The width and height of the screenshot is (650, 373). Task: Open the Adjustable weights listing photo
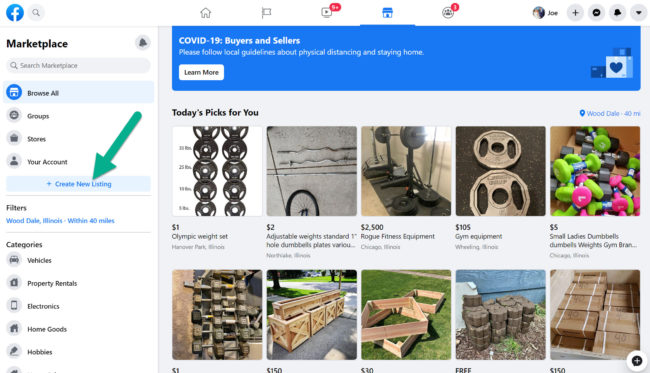click(312, 171)
